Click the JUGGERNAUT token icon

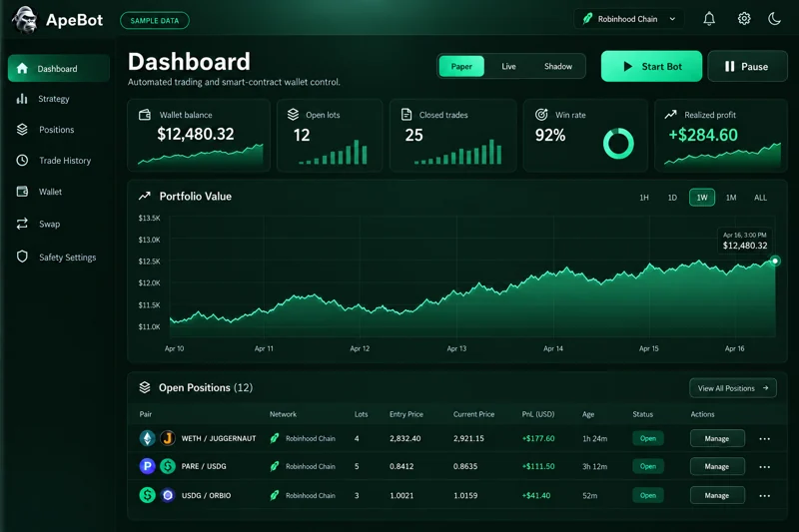click(x=168, y=438)
